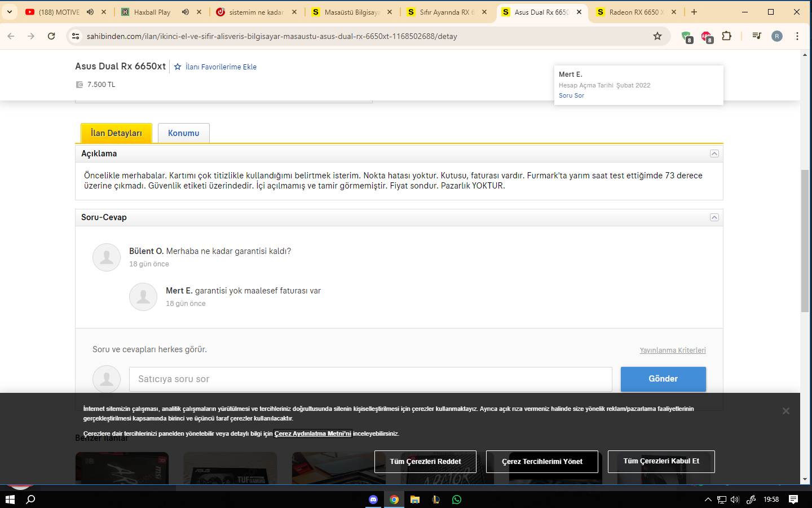Open the media controls icon

click(757, 36)
